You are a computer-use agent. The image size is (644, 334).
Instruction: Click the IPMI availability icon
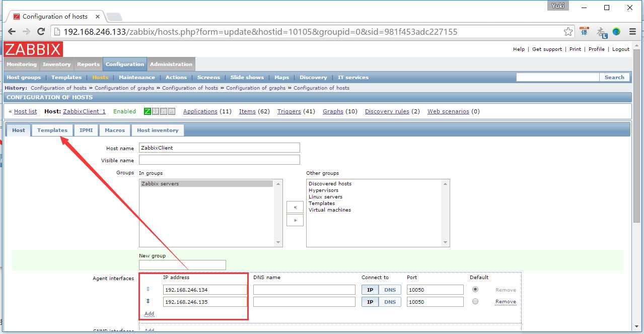172,111
